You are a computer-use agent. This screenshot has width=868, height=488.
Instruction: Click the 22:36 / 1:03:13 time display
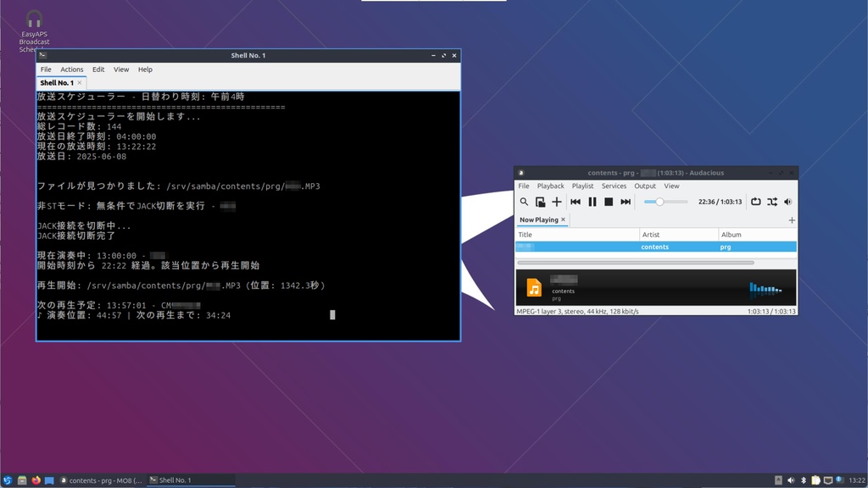[720, 202]
